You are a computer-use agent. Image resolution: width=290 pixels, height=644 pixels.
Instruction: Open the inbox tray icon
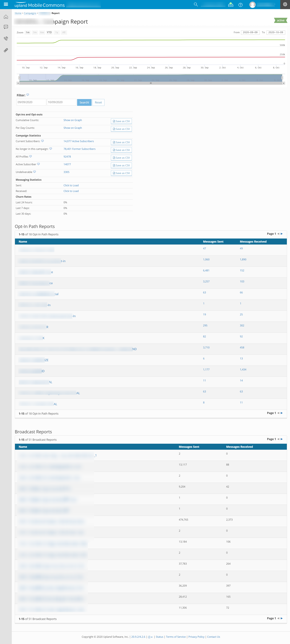point(231,5)
